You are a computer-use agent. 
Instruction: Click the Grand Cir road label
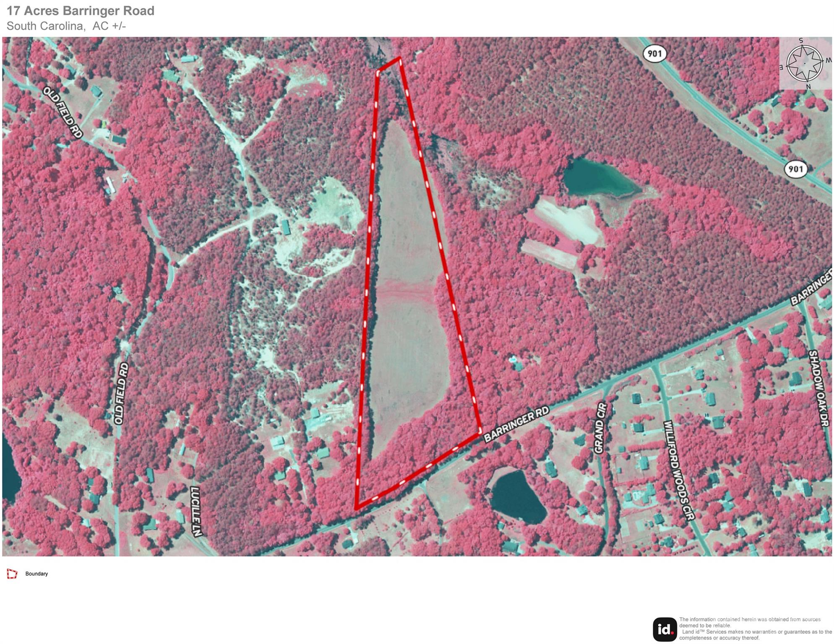point(600,428)
